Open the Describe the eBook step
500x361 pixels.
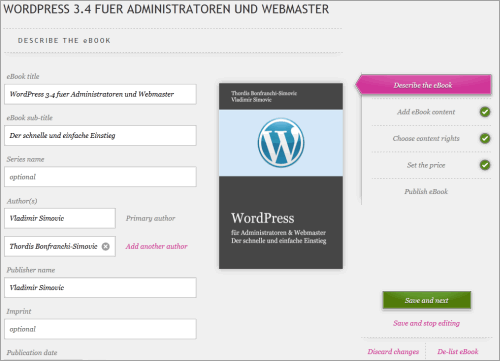pyautogui.click(x=423, y=85)
